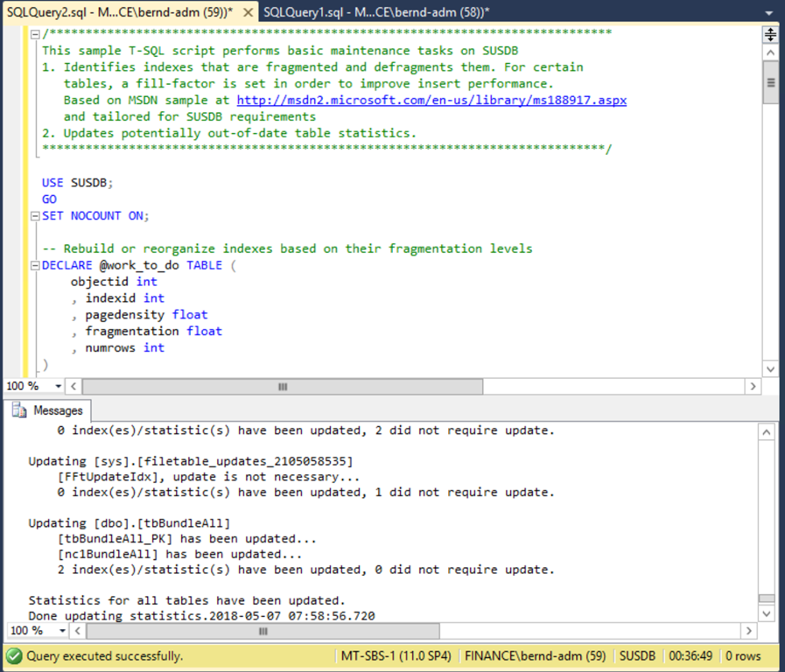Click the editor horizontal scrollbar left arrow

click(74, 387)
